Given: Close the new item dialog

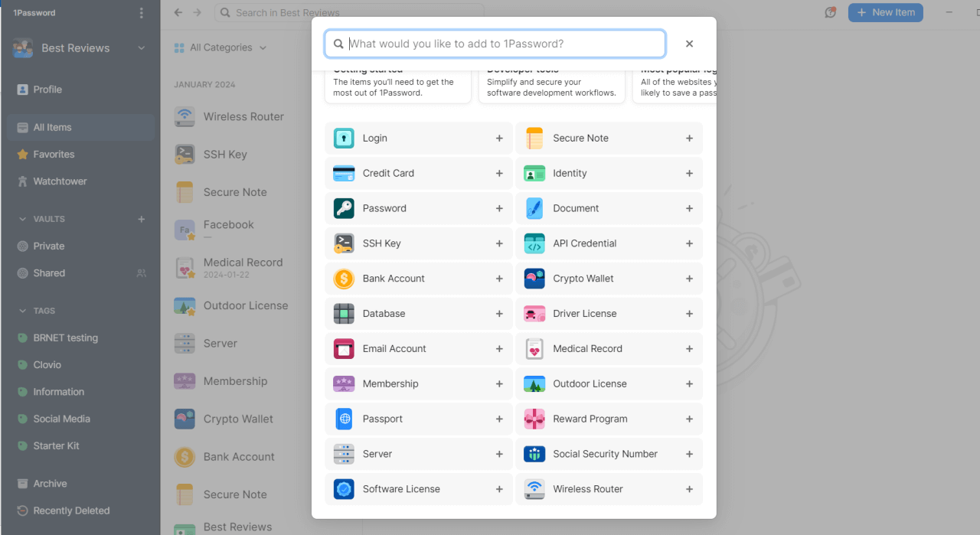Looking at the screenshot, I should [x=688, y=44].
